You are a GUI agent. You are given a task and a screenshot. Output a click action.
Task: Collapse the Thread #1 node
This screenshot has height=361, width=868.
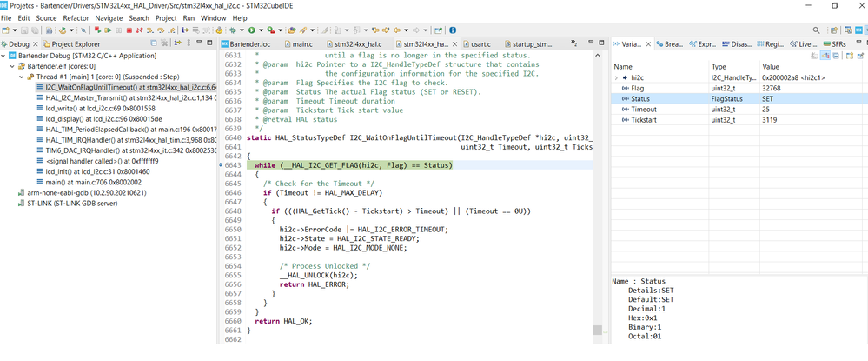22,77
